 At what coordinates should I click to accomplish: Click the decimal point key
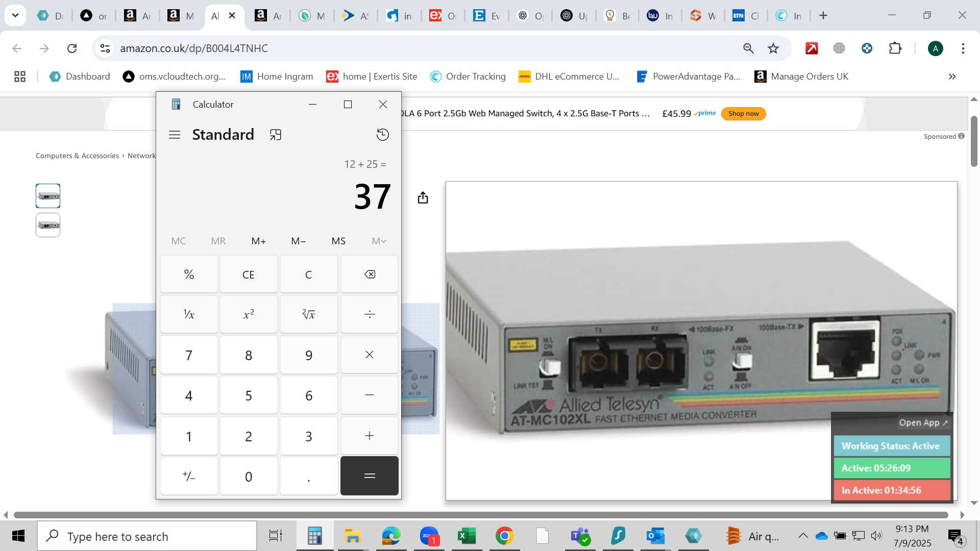[309, 476]
